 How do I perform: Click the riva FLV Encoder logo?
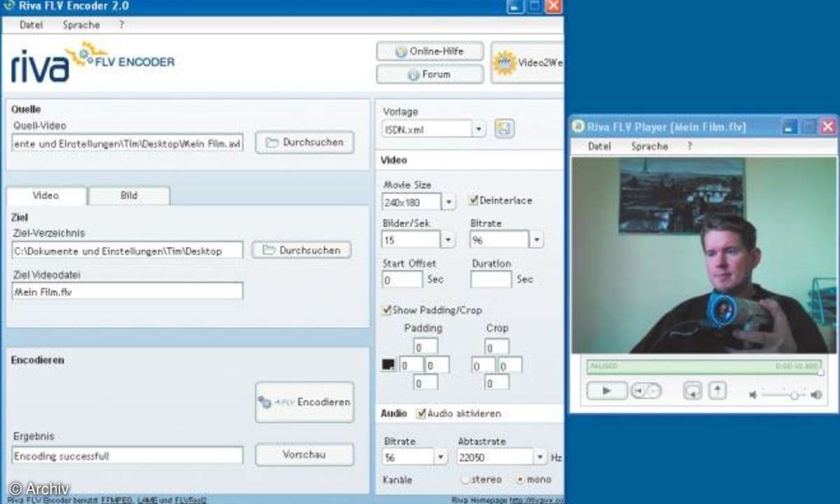(x=92, y=63)
